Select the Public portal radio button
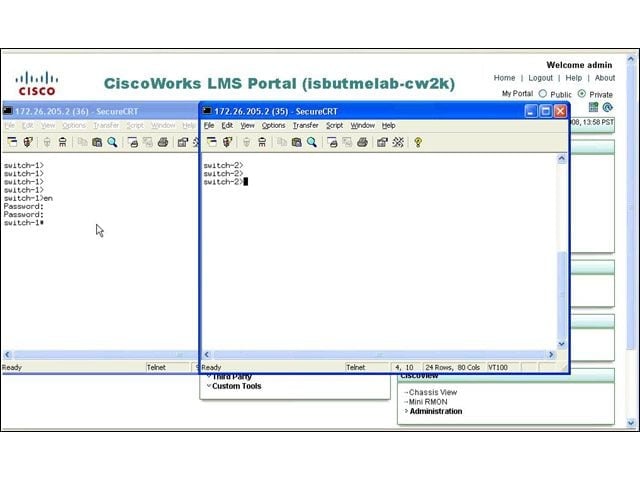The image size is (640, 480). [542, 94]
